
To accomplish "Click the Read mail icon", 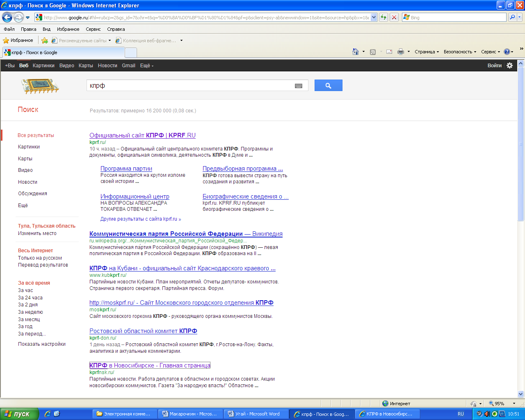I will coord(389,52).
